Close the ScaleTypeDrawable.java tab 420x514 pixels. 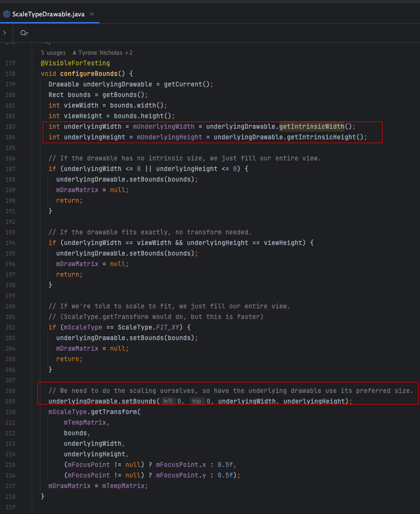(92, 14)
